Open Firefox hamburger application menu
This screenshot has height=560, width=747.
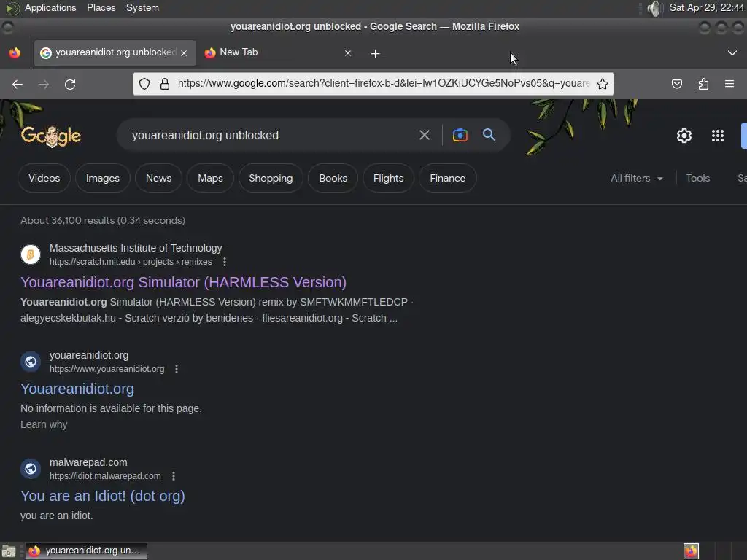pyautogui.click(x=729, y=84)
